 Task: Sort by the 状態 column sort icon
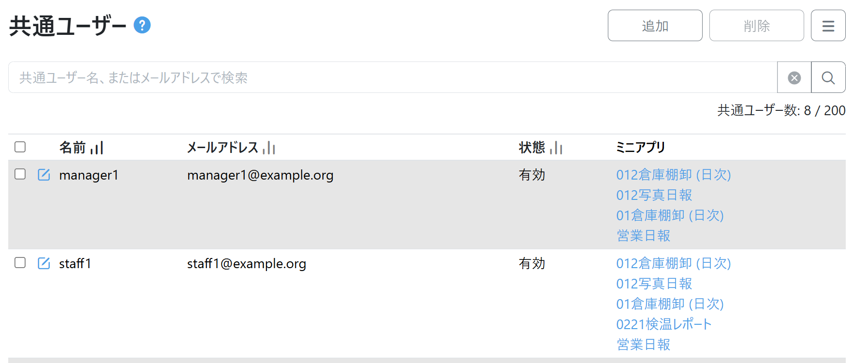(556, 148)
